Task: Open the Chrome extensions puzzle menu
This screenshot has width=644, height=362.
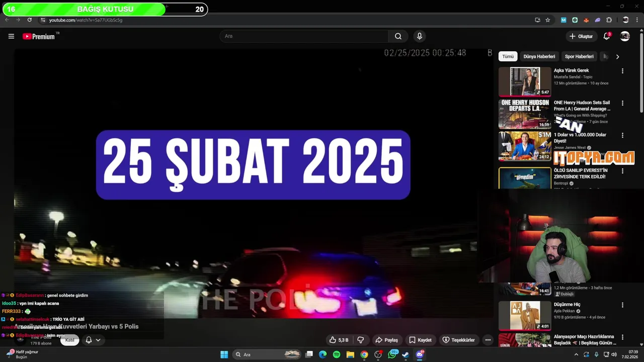Action: [x=609, y=20]
